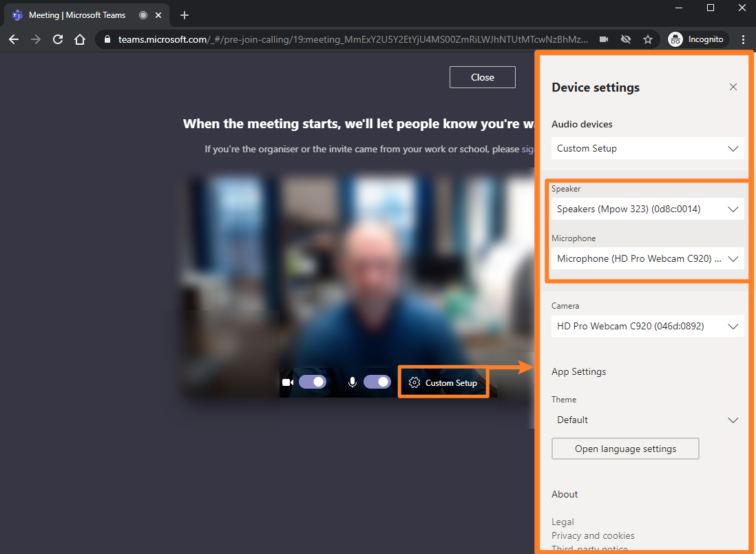Open the Chrome three-dot menu
This screenshot has height=554, width=756.
743,39
